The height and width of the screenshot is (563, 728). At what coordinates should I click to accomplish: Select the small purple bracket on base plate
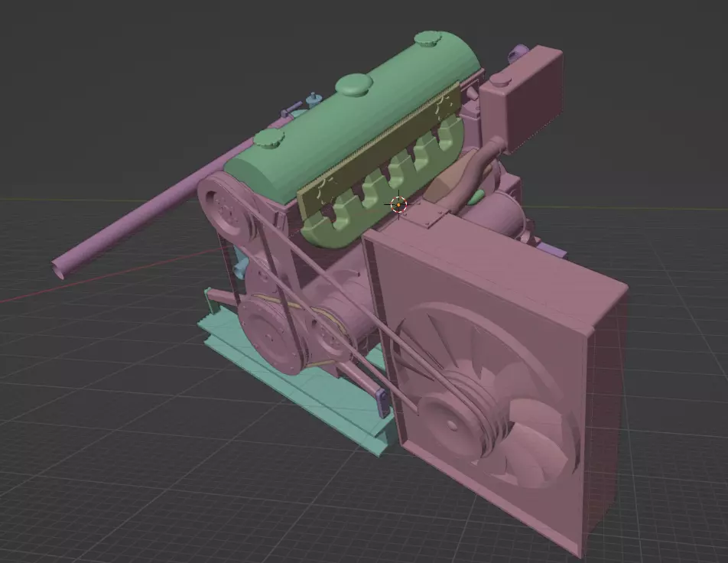382,402
